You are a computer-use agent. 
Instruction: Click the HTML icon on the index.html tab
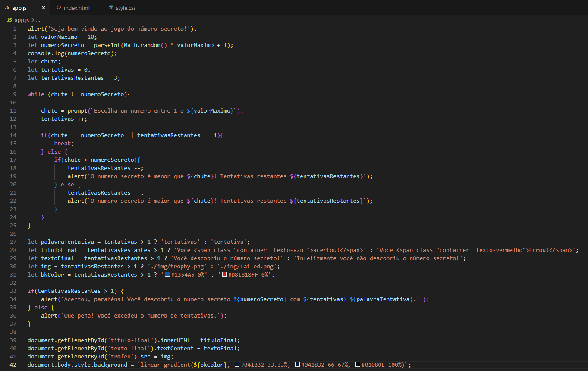[59, 8]
